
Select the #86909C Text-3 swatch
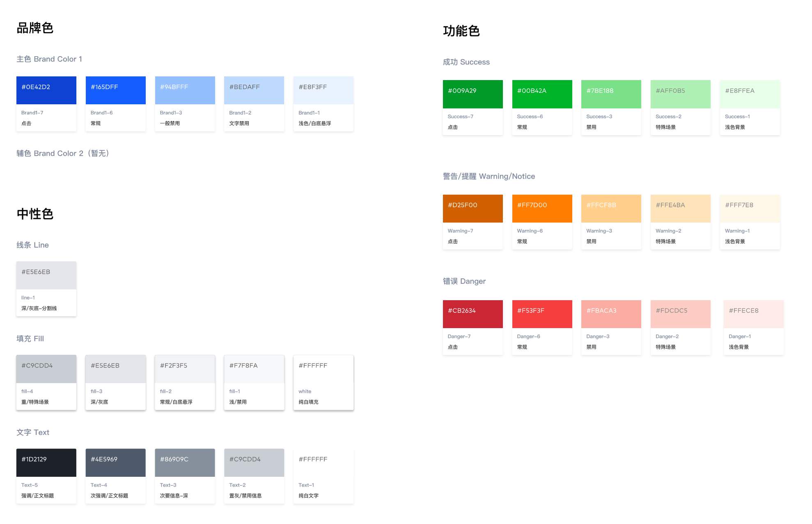click(x=185, y=463)
